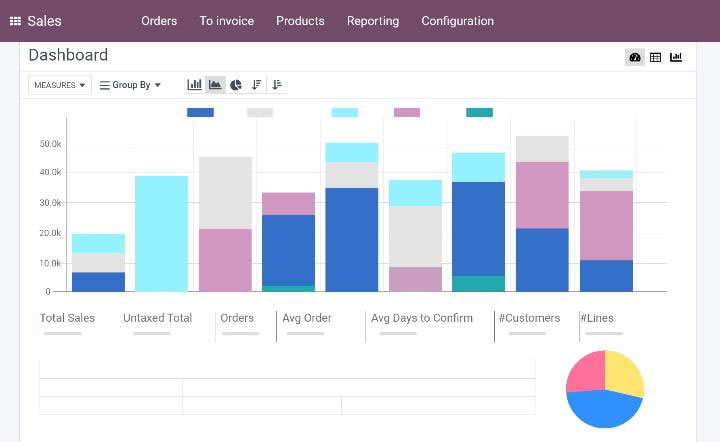Open the Configuration menu
This screenshot has height=442, width=720.
pyautogui.click(x=457, y=21)
